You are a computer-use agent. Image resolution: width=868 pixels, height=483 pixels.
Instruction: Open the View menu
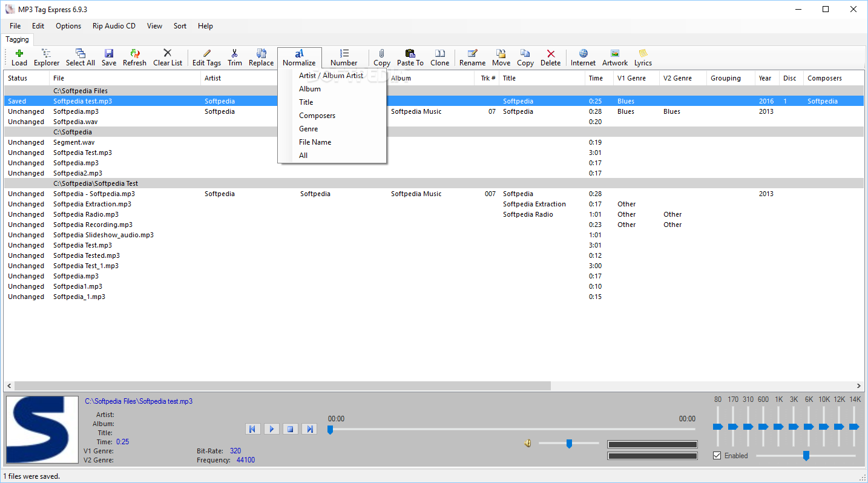coord(154,26)
